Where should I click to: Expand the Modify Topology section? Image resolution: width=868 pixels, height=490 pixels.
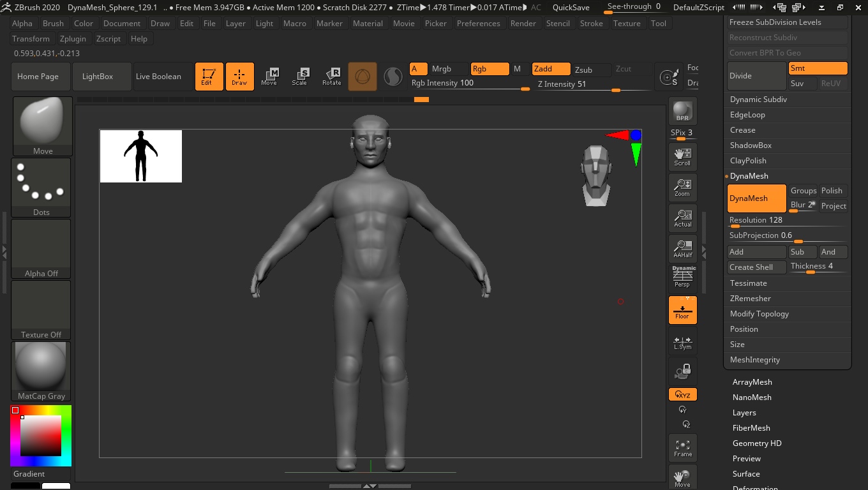[x=759, y=314]
